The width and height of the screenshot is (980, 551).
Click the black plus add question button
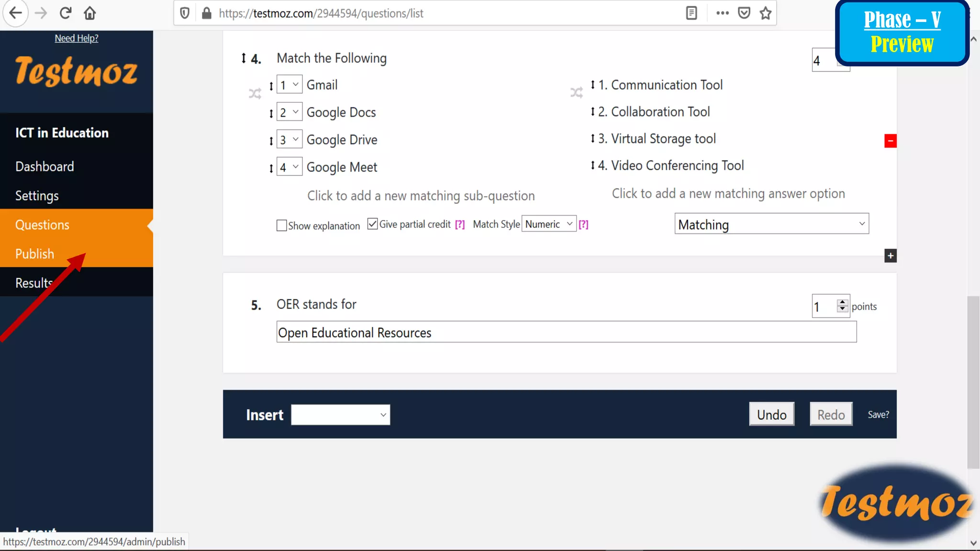[x=890, y=256]
